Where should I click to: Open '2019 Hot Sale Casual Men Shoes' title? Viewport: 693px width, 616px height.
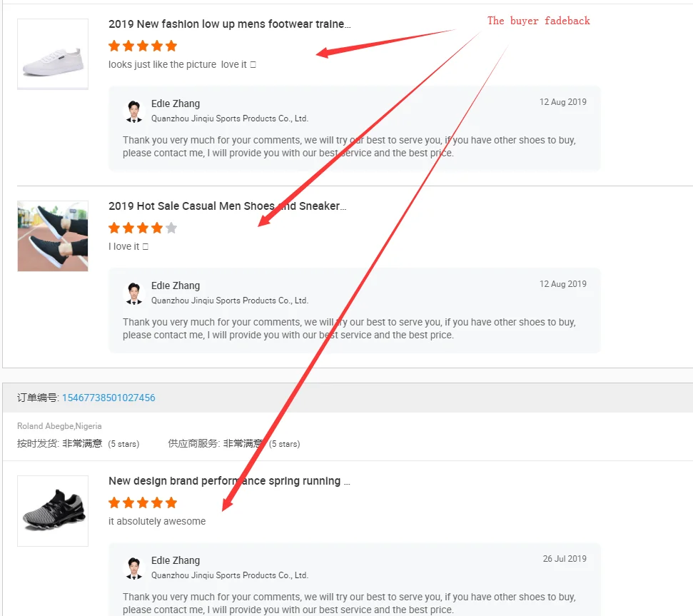pos(227,206)
